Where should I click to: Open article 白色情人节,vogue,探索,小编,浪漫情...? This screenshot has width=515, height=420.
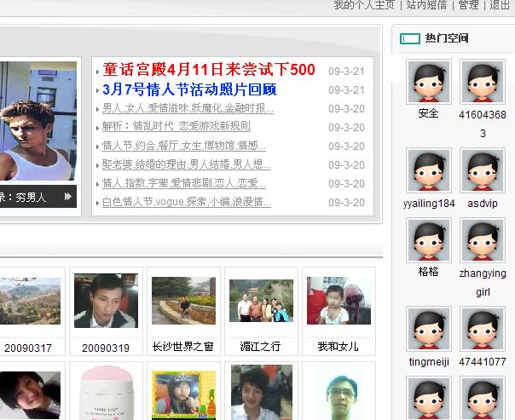[187, 202]
